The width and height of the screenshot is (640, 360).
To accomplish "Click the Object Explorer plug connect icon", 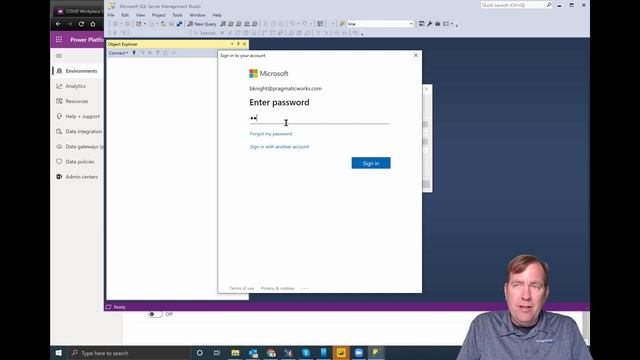I will click(134, 53).
